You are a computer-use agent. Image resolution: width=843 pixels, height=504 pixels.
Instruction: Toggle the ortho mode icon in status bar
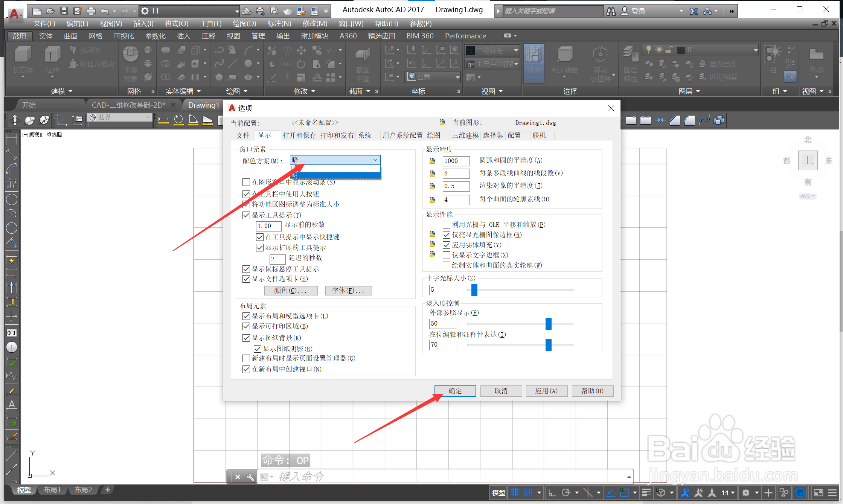tap(552, 492)
